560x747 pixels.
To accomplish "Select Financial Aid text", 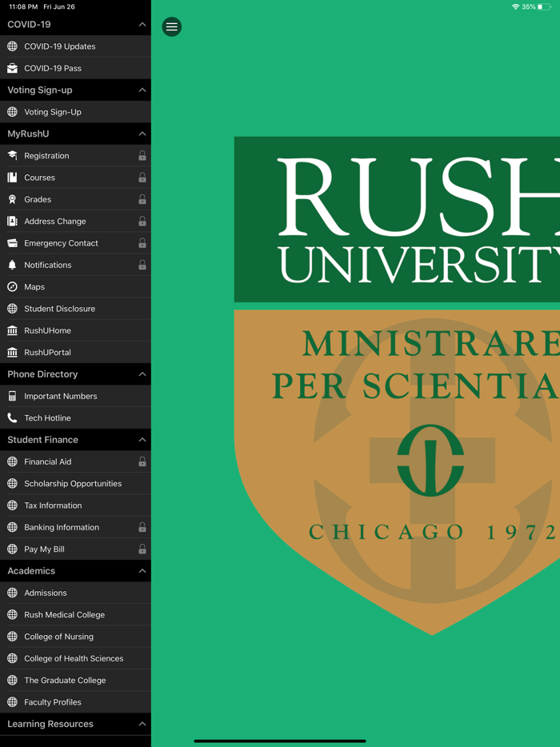I will tap(48, 461).
